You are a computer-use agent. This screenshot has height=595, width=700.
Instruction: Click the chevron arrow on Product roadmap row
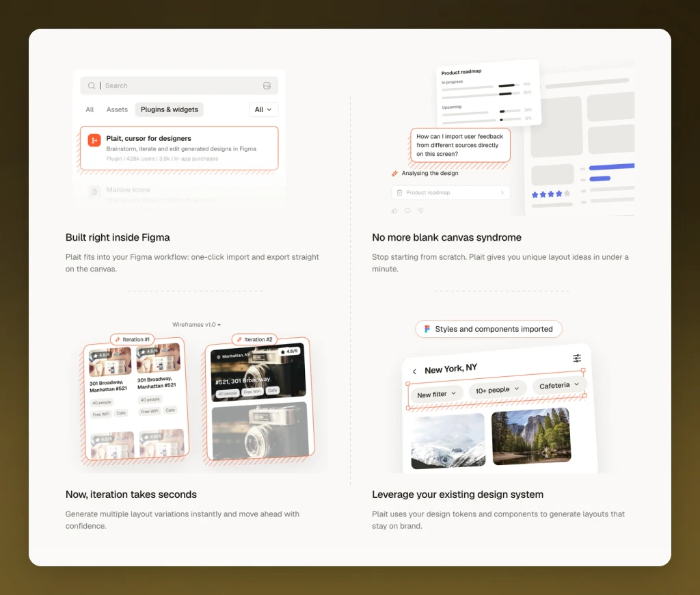click(502, 193)
